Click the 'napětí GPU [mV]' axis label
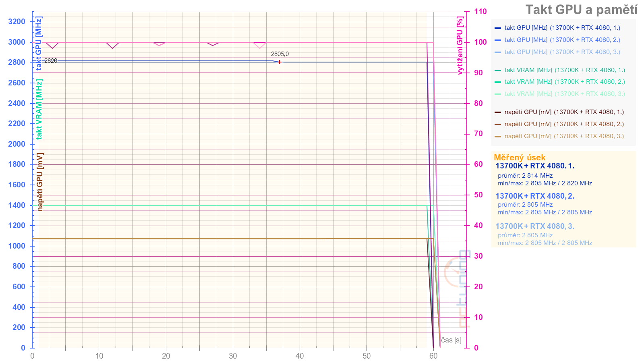The height and width of the screenshot is (361, 644). pos(39,182)
